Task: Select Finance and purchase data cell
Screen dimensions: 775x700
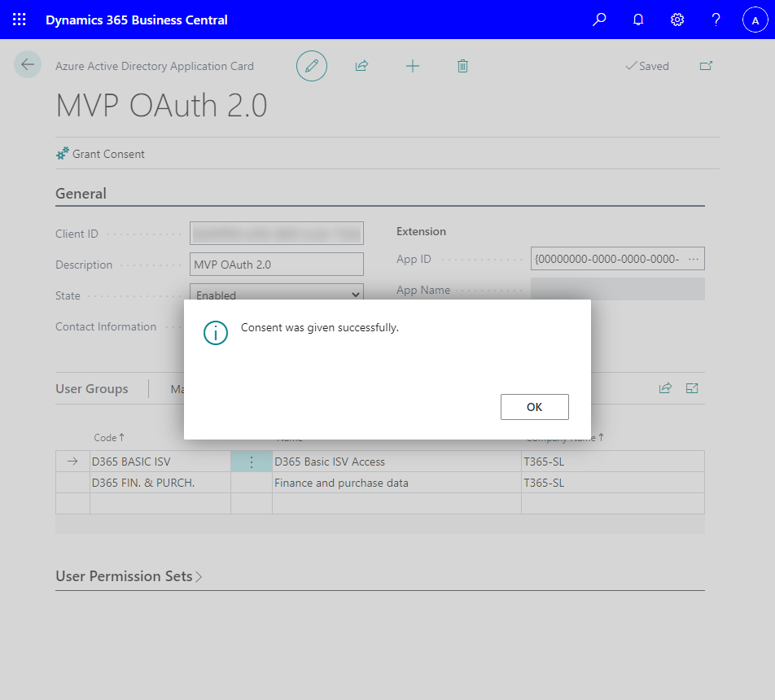Action: [x=396, y=483]
